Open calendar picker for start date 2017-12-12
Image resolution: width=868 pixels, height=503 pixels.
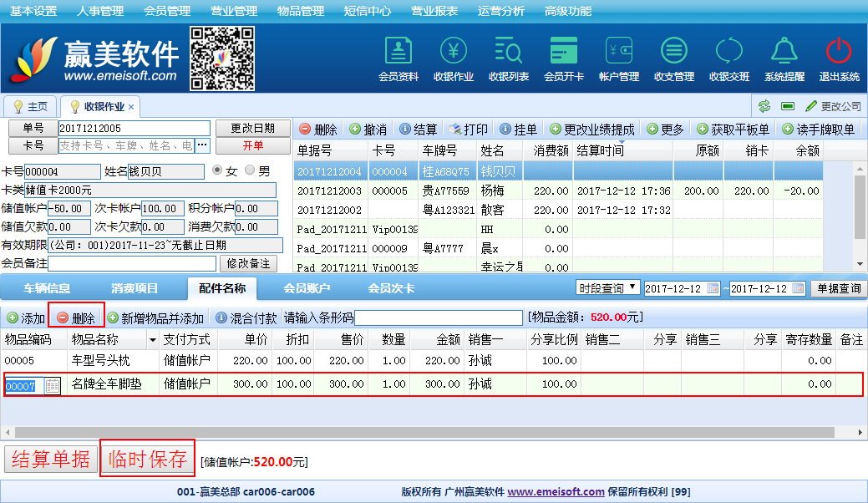point(713,288)
